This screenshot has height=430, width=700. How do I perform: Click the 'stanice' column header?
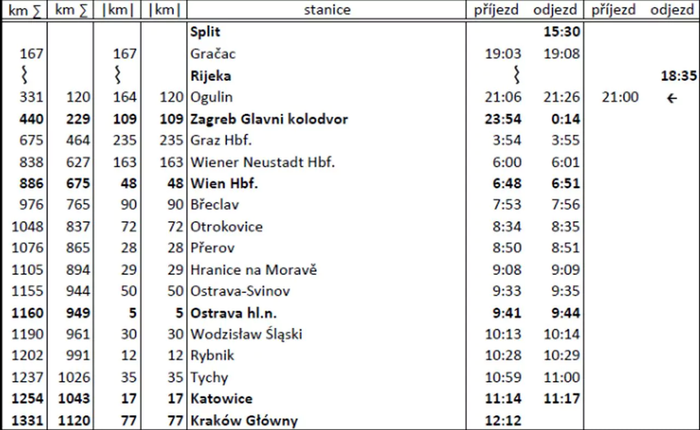tap(329, 10)
